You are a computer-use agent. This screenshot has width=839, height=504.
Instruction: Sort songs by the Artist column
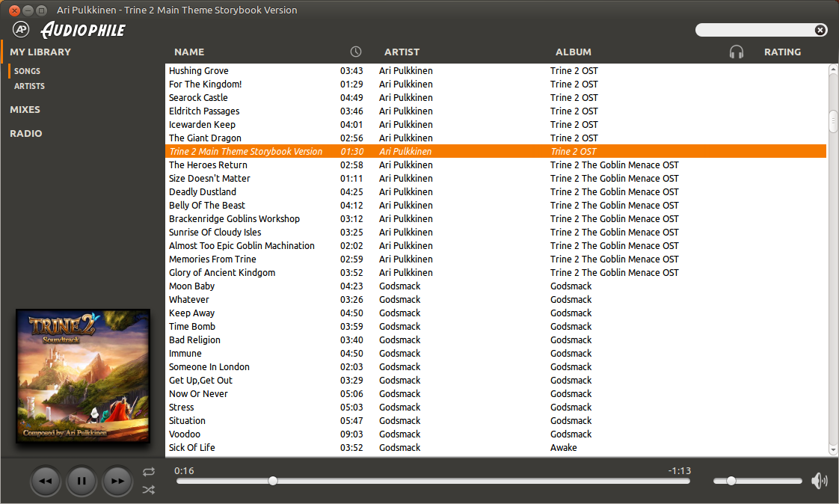click(x=402, y=52)
